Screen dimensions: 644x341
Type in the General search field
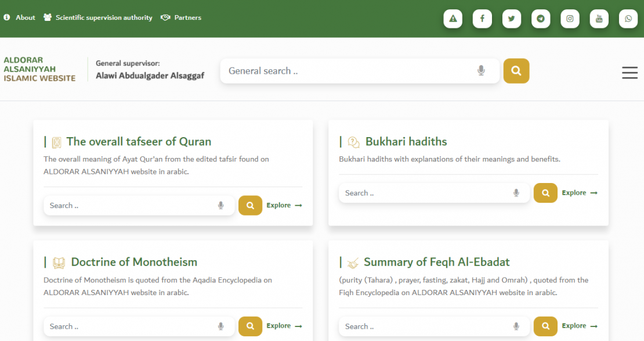coord(348,71)
